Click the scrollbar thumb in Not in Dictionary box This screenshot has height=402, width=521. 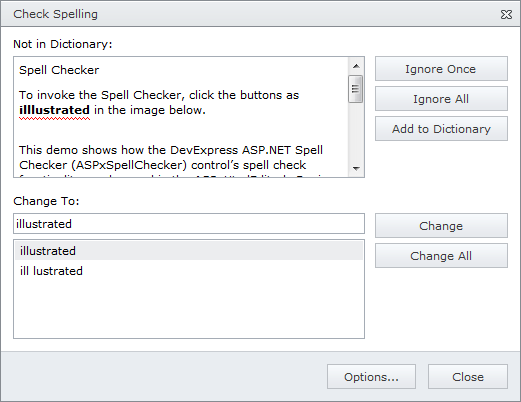(355, 89)
